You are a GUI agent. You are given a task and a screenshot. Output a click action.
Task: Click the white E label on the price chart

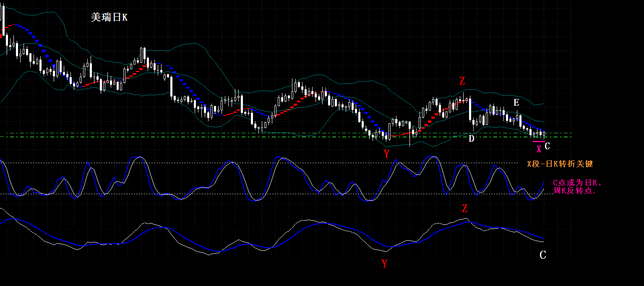516,102
